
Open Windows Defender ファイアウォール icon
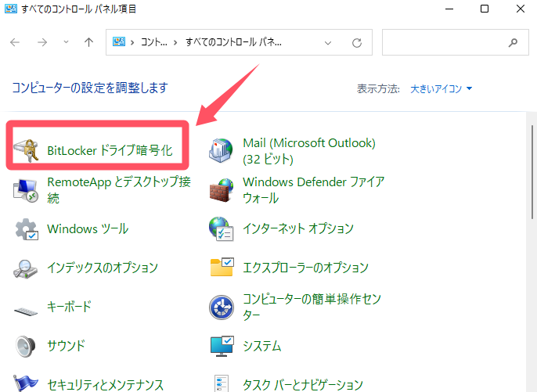222,190
